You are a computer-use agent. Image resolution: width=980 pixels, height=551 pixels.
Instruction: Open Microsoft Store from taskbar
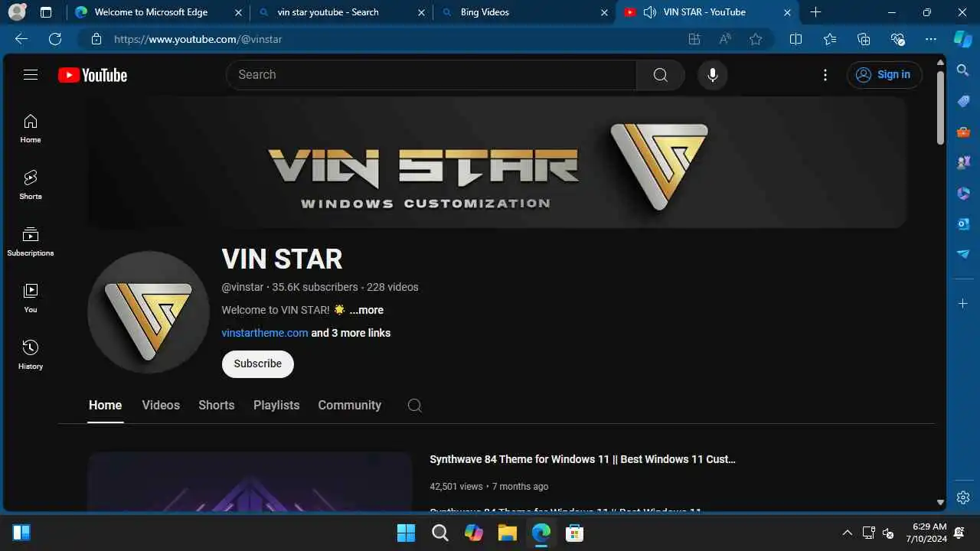[575, 533]
